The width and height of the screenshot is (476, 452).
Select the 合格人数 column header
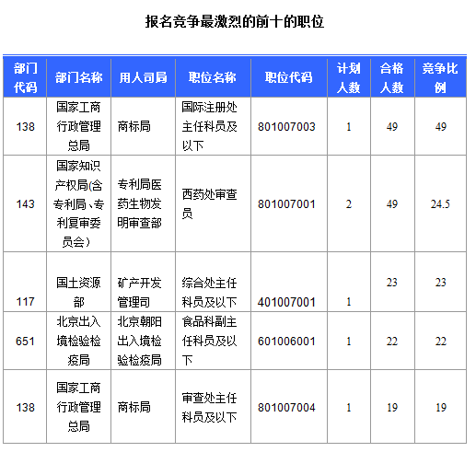(391, 78)
